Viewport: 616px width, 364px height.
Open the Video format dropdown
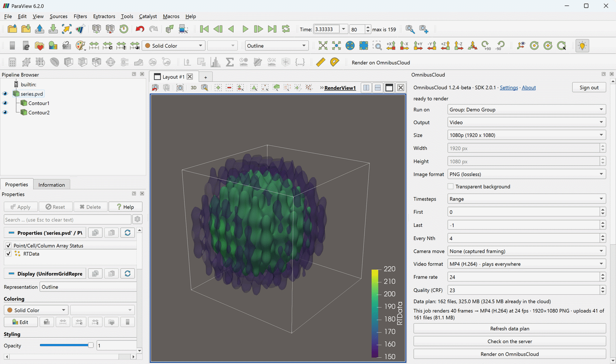click(x=526, y=264)
